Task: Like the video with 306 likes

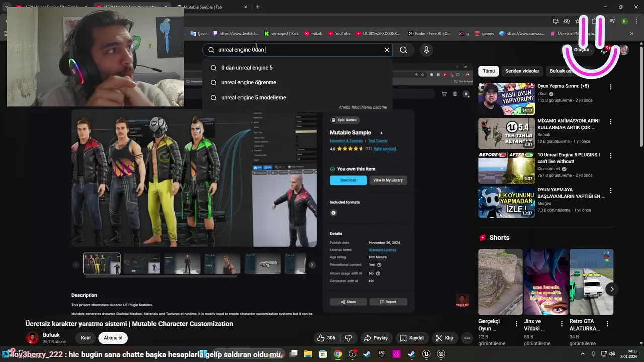Action: pos(326,338)
